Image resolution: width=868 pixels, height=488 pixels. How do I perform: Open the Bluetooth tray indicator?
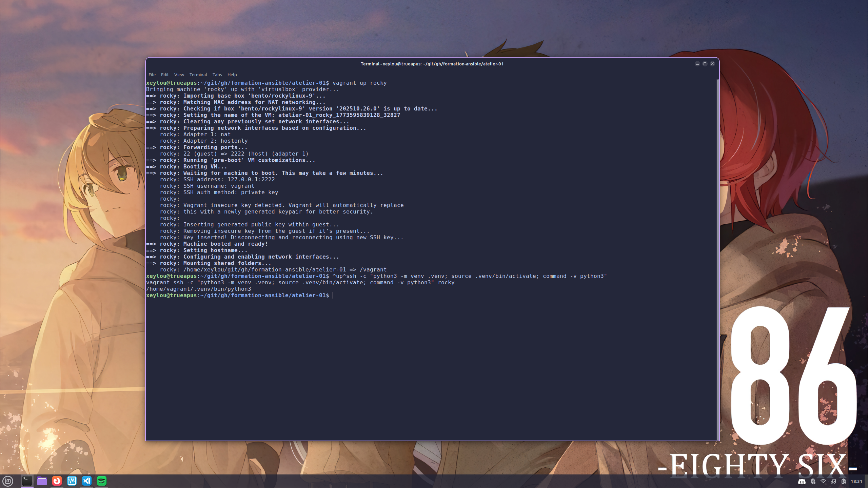pyautogui.click(x=813, y=482)
